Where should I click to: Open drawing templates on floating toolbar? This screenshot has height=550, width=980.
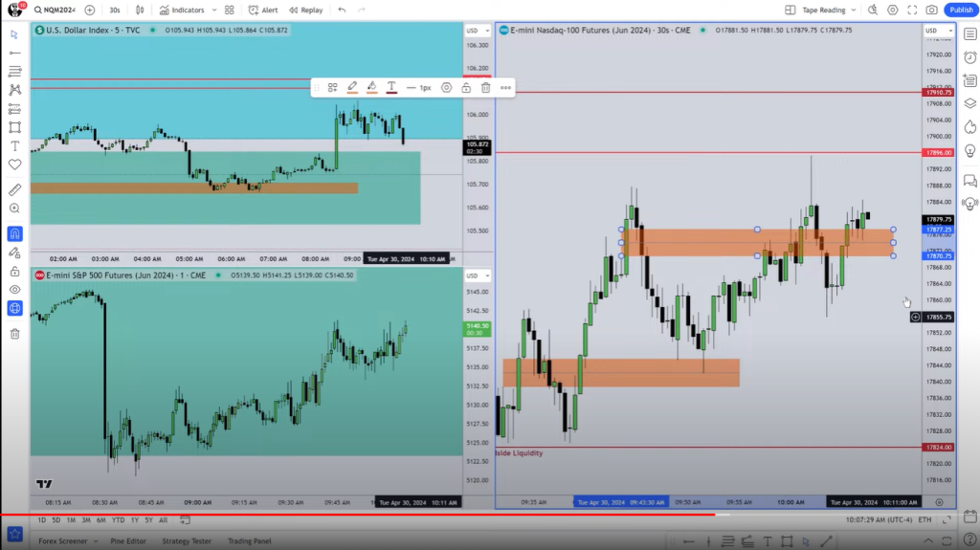[x=332, y=87]
